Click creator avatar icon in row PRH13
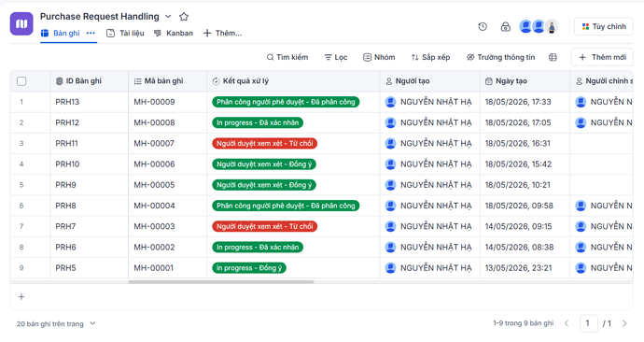Screen dimensions: 644x342 (x=390, y=102)
